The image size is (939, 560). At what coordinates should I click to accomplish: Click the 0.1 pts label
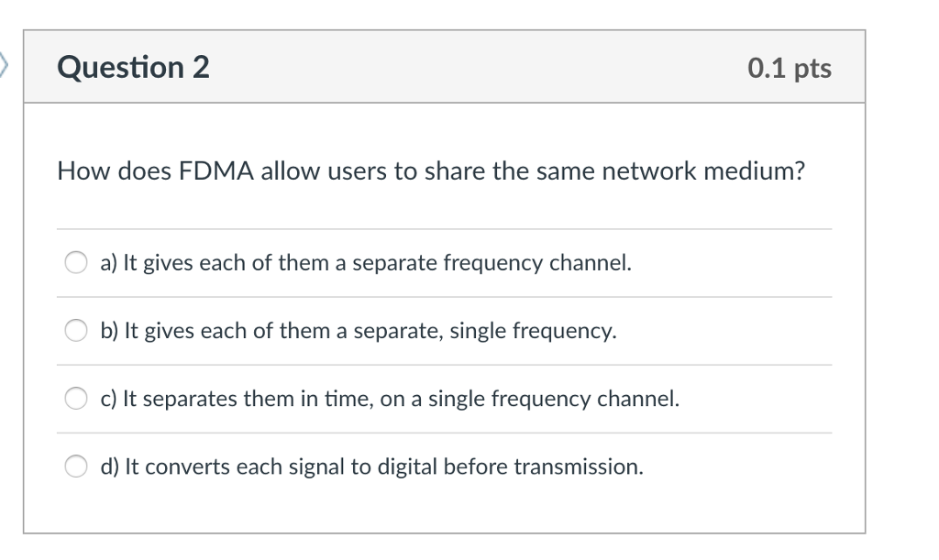coord(790,68)
